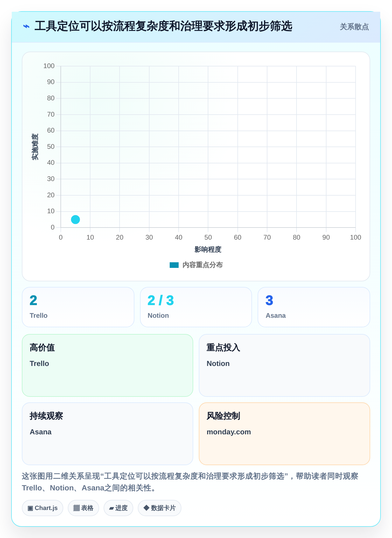The height and width of the screenshot is (538, 392).
Task: Click the 影响程度 x-axis title
Action: pos(208,249)
